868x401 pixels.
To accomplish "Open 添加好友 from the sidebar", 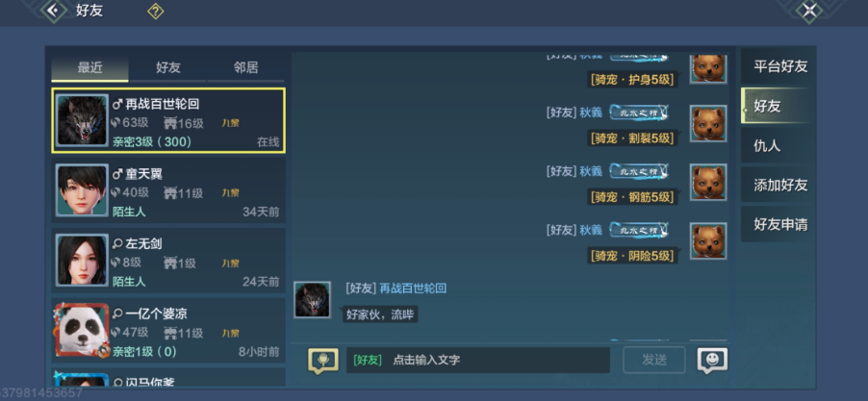I will 779,186.
